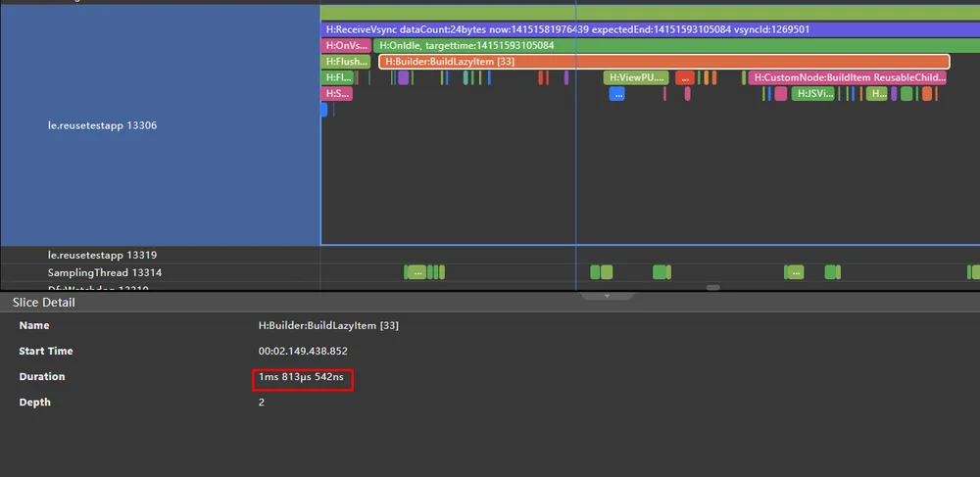
Task: Select the H:OnVs... pink slice
Action: point(346,46)
